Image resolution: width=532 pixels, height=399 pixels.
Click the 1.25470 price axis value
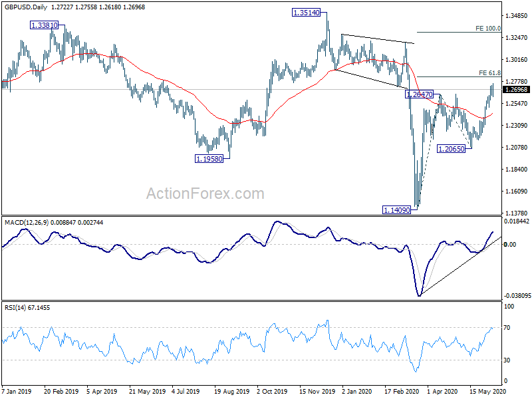517,104
